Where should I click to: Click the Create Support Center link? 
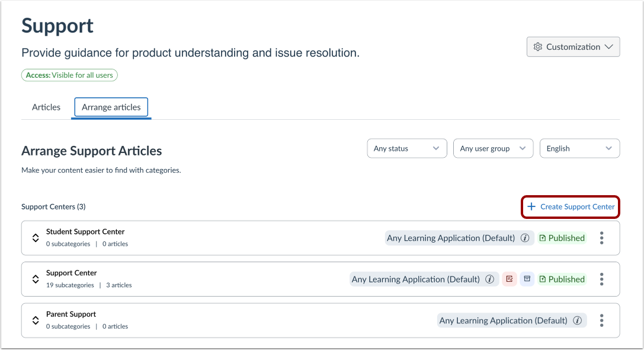(x=571, y=206)
